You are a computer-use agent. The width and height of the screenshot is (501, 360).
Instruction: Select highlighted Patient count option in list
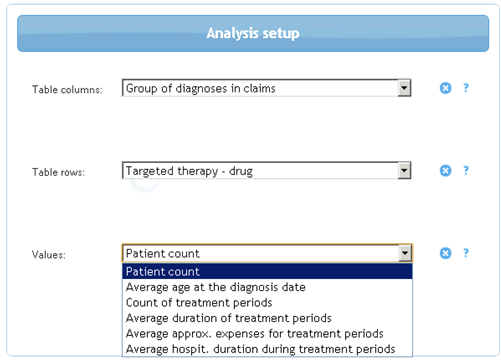(x=267, y=271)
